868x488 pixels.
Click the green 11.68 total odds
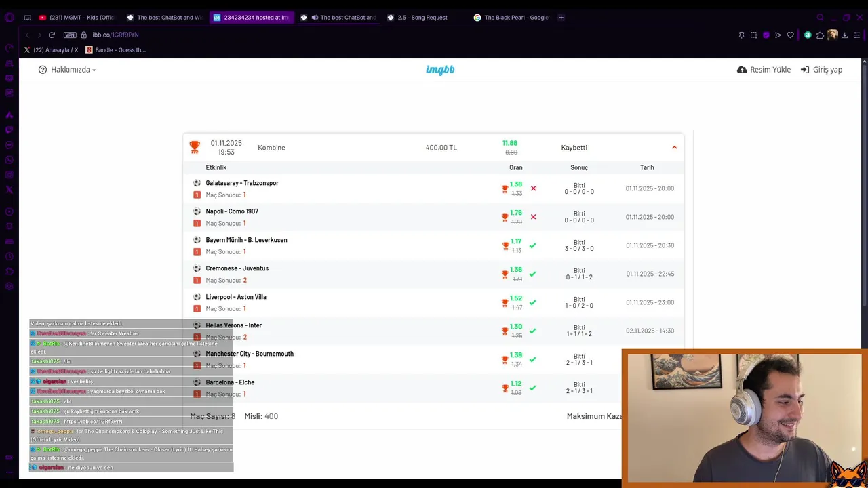tap(510, 143)
